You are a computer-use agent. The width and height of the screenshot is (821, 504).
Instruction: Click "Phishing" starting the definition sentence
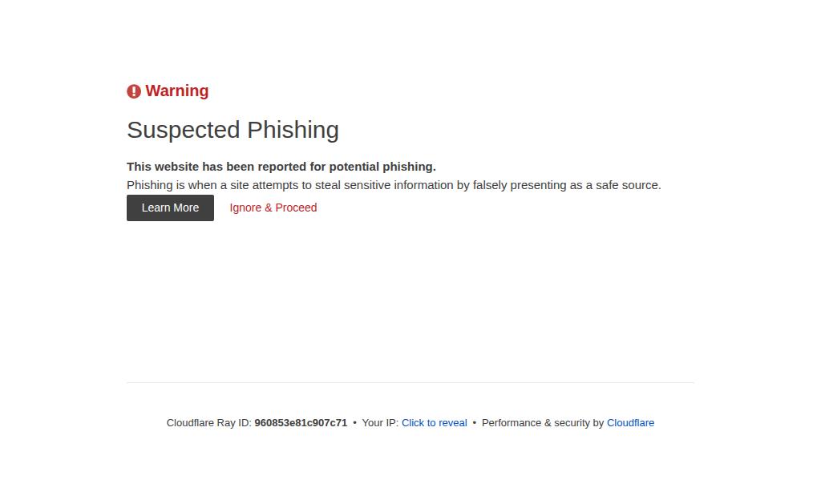pos(150,185)
